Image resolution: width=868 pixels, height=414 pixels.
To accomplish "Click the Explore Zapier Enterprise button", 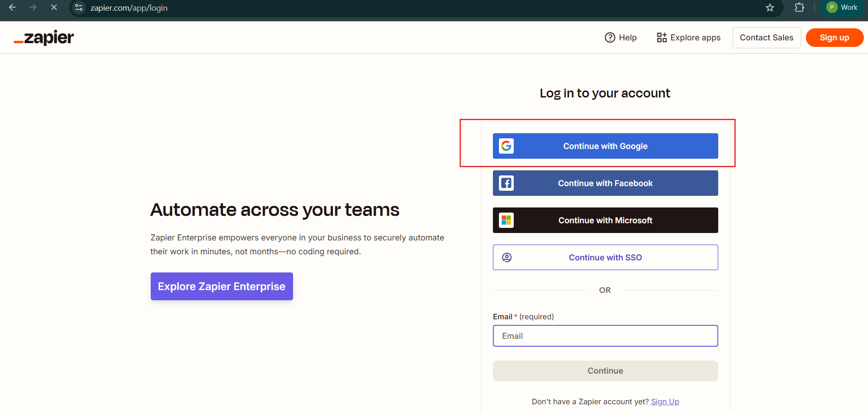I will tap(222, 286).
